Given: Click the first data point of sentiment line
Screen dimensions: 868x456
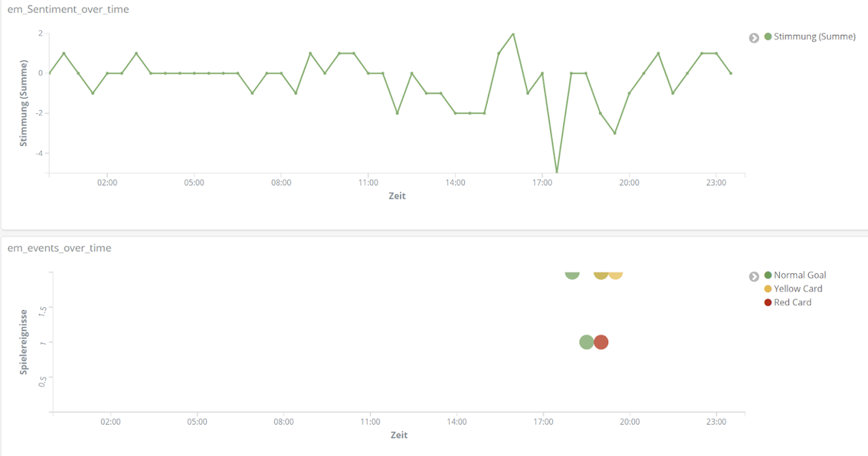Looking at the screenshot, I should coord(50,73).
